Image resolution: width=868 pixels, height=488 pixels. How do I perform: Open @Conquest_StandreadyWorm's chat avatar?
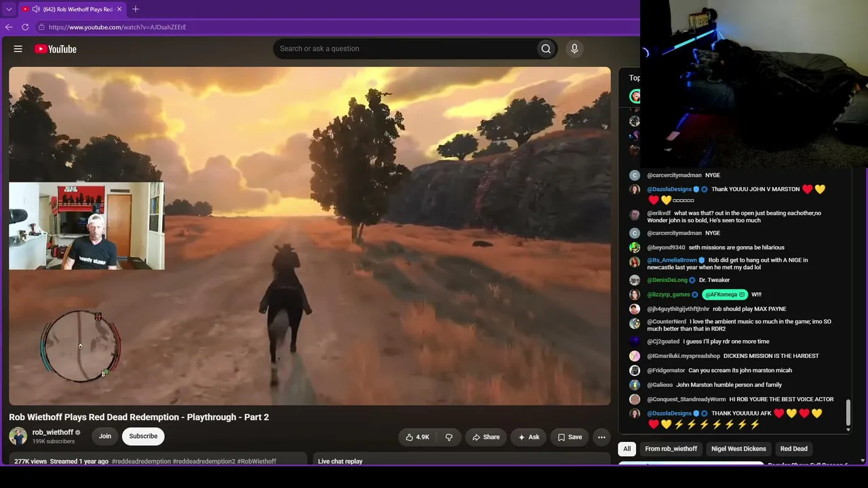pyautogui.click(x=635, y=399)
